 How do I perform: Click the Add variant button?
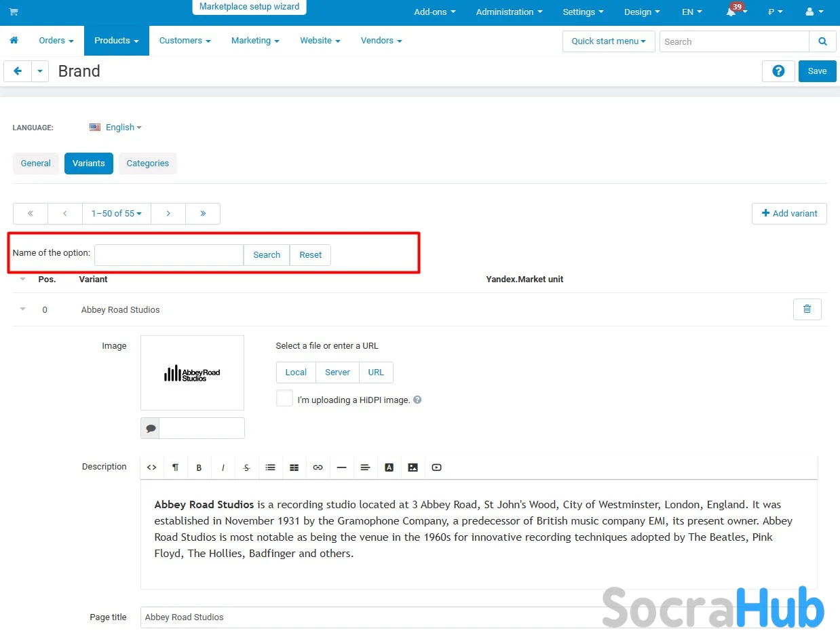pos(789,213)
